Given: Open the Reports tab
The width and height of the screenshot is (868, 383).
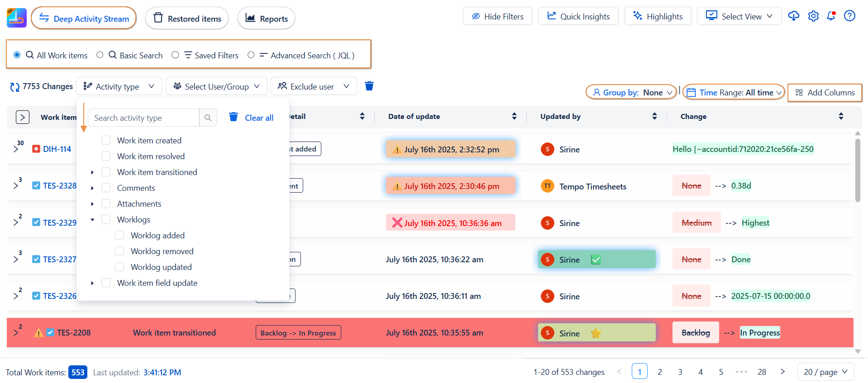Looking at the screenshot, I should (266, 19).
